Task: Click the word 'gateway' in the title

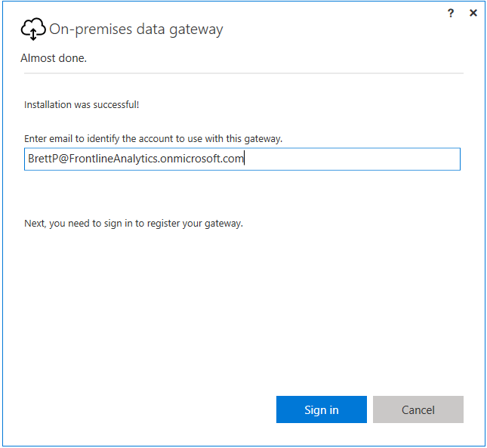Action: [x=196, y=30]
